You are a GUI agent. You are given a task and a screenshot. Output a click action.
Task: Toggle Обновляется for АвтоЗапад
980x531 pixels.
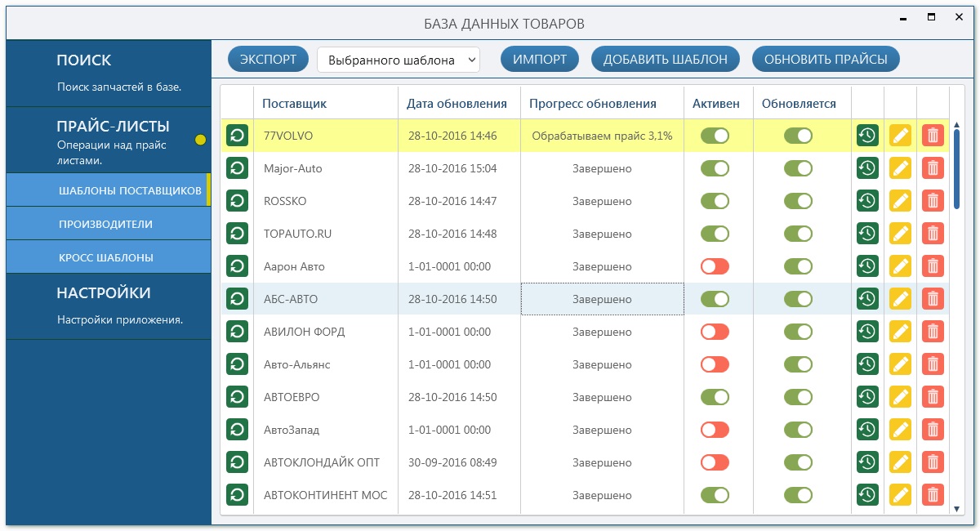[798, 430]
